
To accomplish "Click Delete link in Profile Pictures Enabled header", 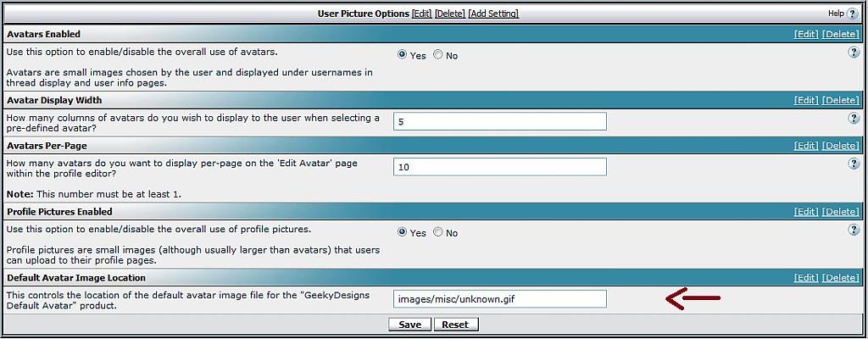I will coord(840,212).
